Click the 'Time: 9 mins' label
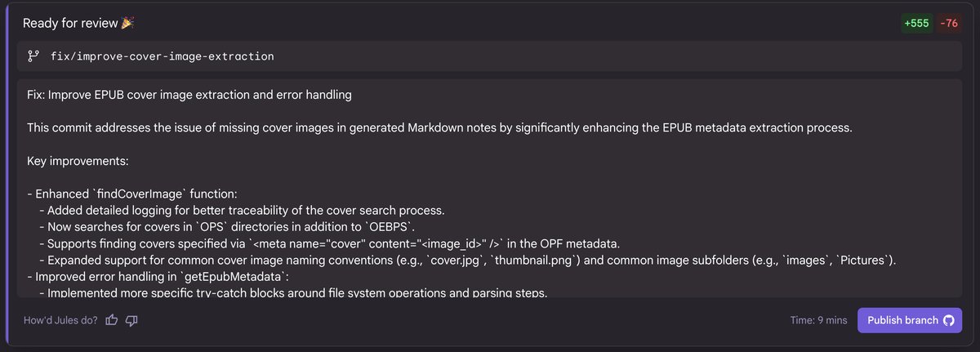 pos(818,321)
